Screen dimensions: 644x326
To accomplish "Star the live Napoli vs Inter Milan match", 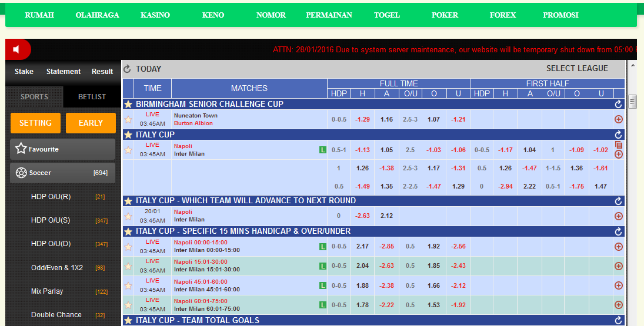I will point(128,150).
